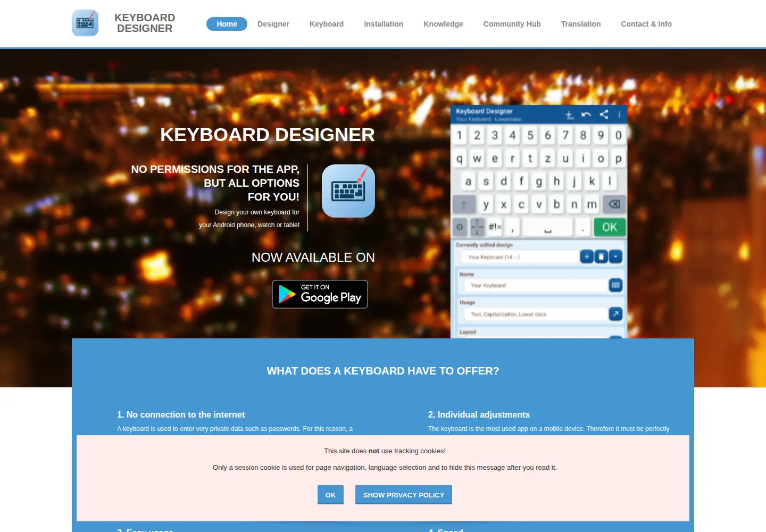The image size is (766, 532).
Task: Click the 'Keyboard Designer' header title text
Action: coord(145,23)
